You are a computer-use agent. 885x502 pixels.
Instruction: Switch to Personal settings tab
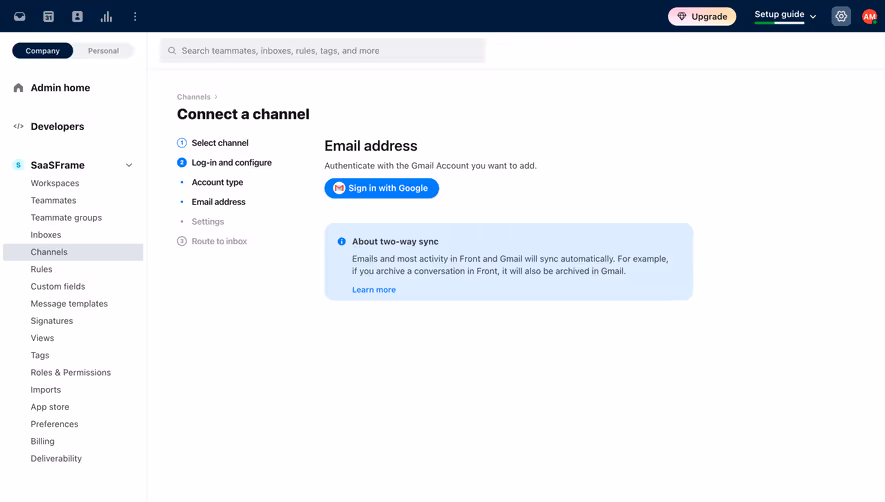tap(103, 51)
